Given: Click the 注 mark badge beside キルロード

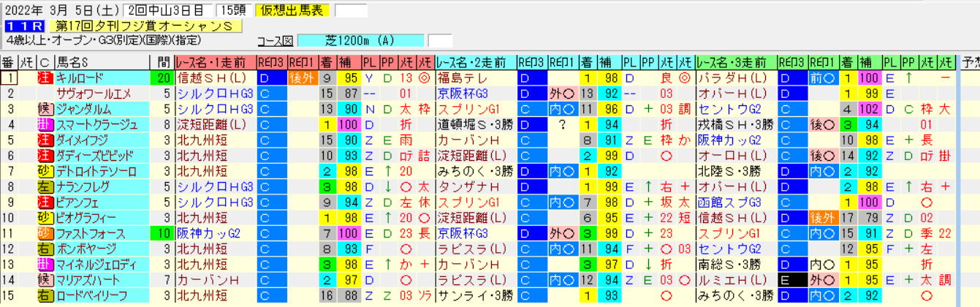Looking at the screenshot, I should pyautogui.click(x=44, y=77).
